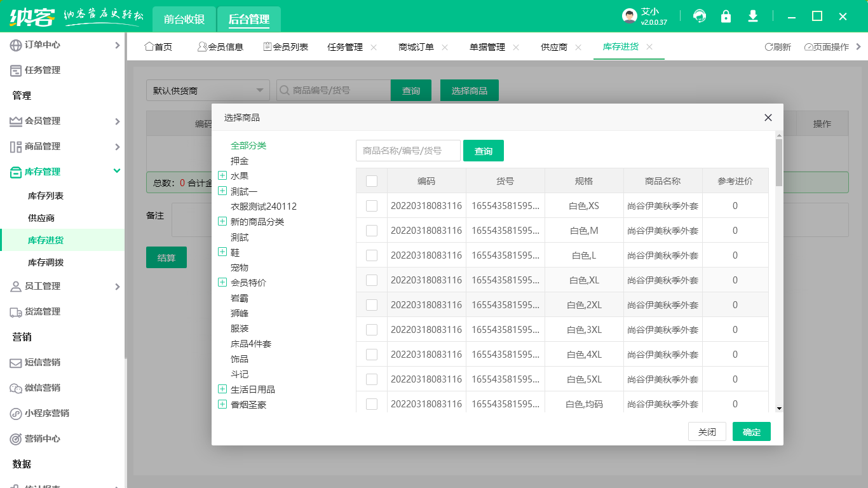Expand the 香烟圣豪 category
This screenshot has width=868, height=488.
pyautogui.click(x=222, y=404)
